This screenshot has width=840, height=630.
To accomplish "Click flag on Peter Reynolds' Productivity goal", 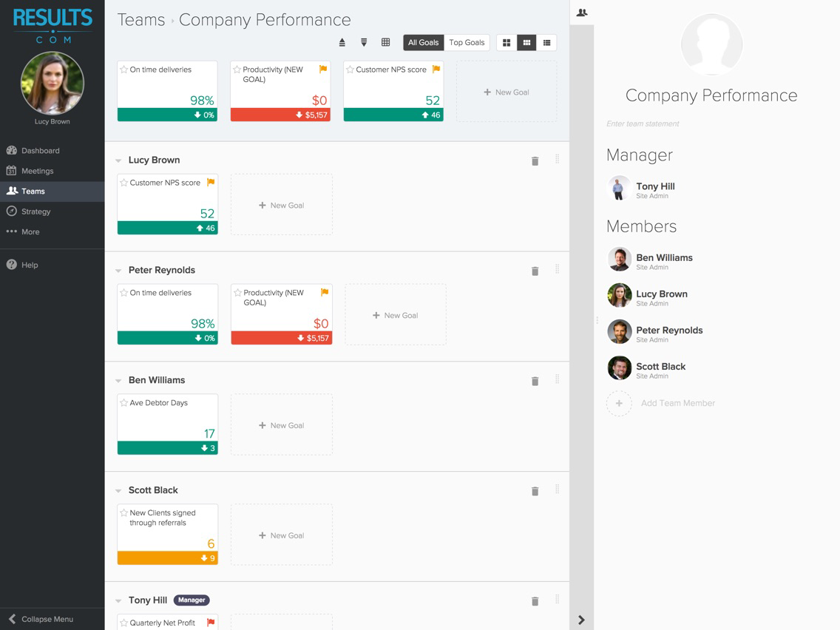I will [324, 292].
